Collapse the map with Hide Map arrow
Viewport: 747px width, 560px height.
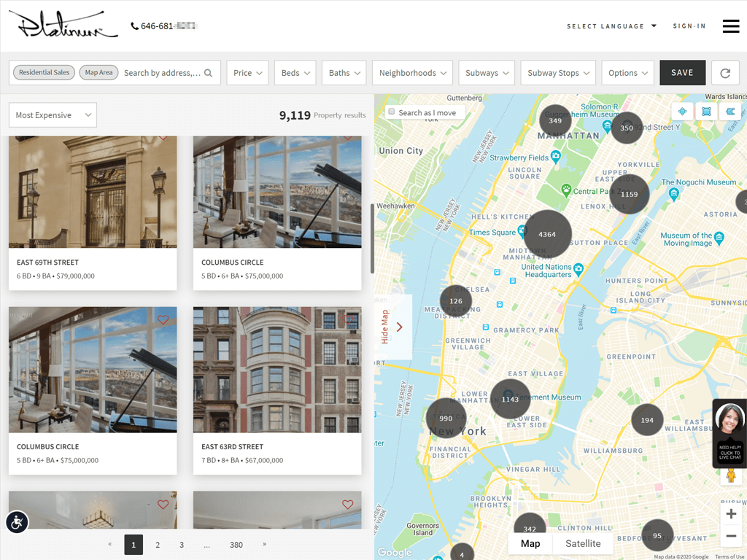(399, 327)
